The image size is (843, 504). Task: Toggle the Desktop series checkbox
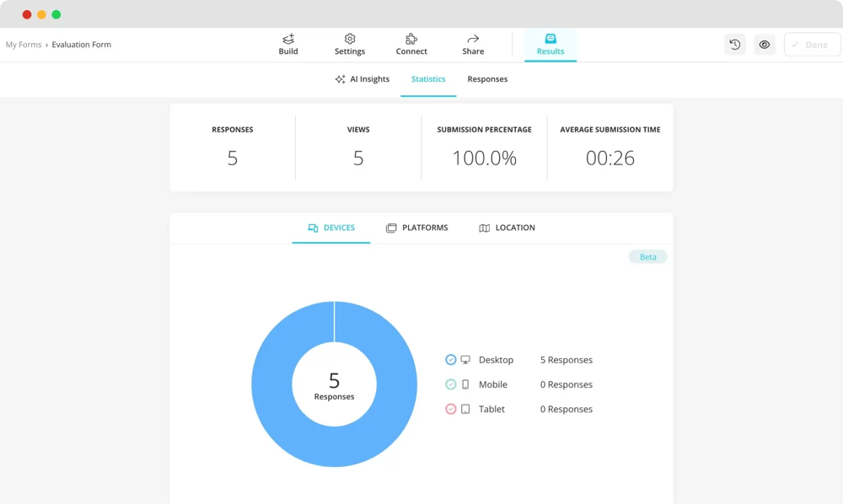[x=451, y=360]
